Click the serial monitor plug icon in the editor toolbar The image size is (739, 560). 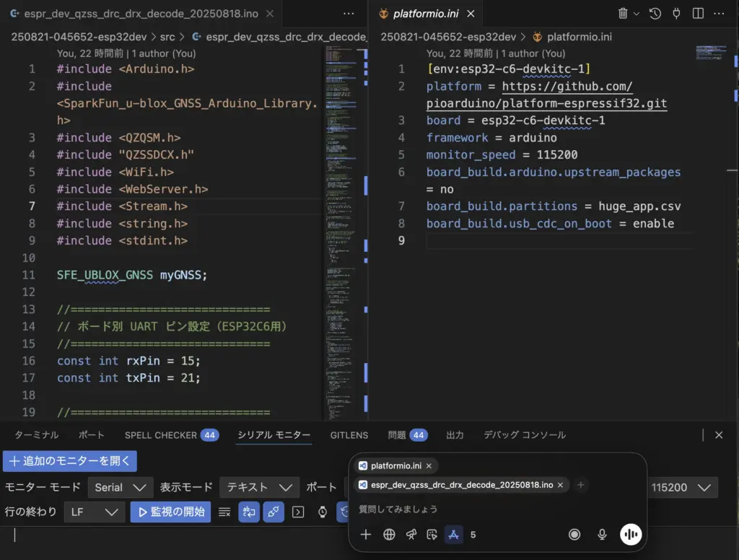click(676, 13)
